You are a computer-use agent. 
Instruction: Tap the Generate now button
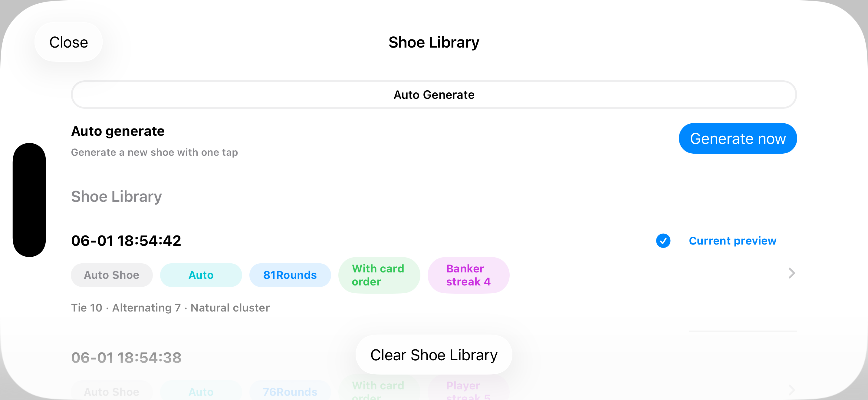738,138
